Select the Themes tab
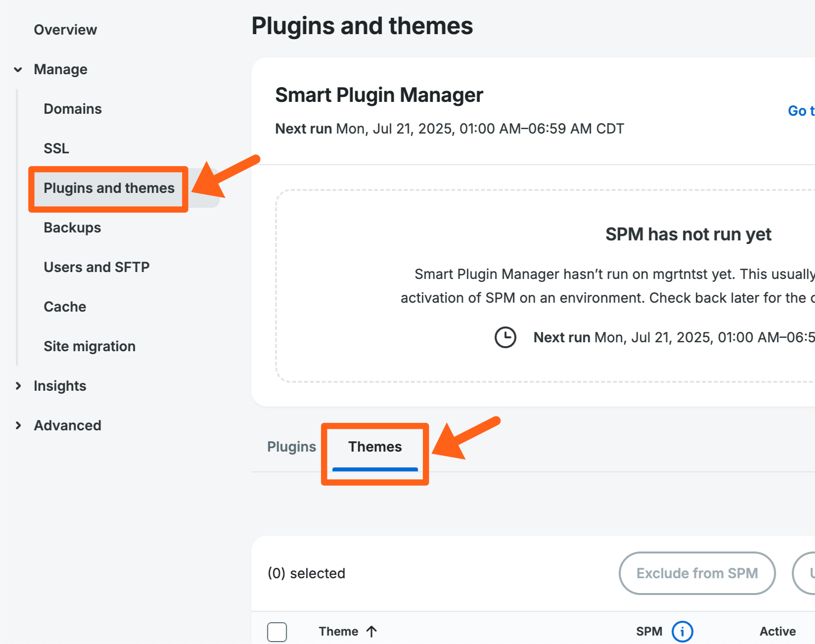This screenshot has width=815, height=644. tap(375, 447)
